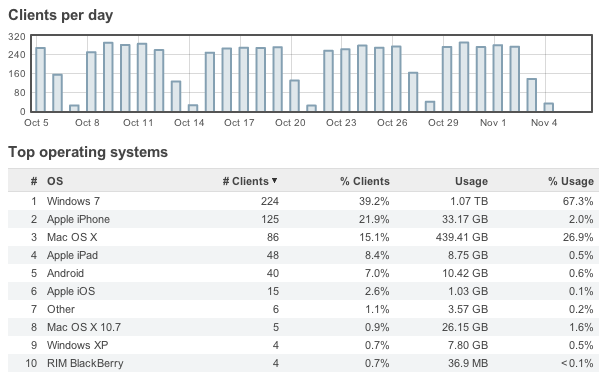
Task: Click the 439.41 GB usage value
Action: pyautogui.click(x=462, y=237)
